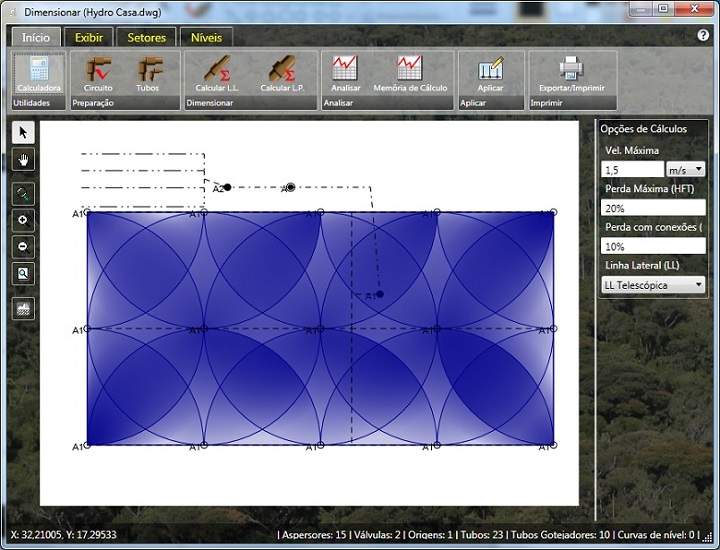This screenshot has height=550, width=720.
Task: Switch to the Exibir tab
Action: pyautogui.click(x=89, y=38)
